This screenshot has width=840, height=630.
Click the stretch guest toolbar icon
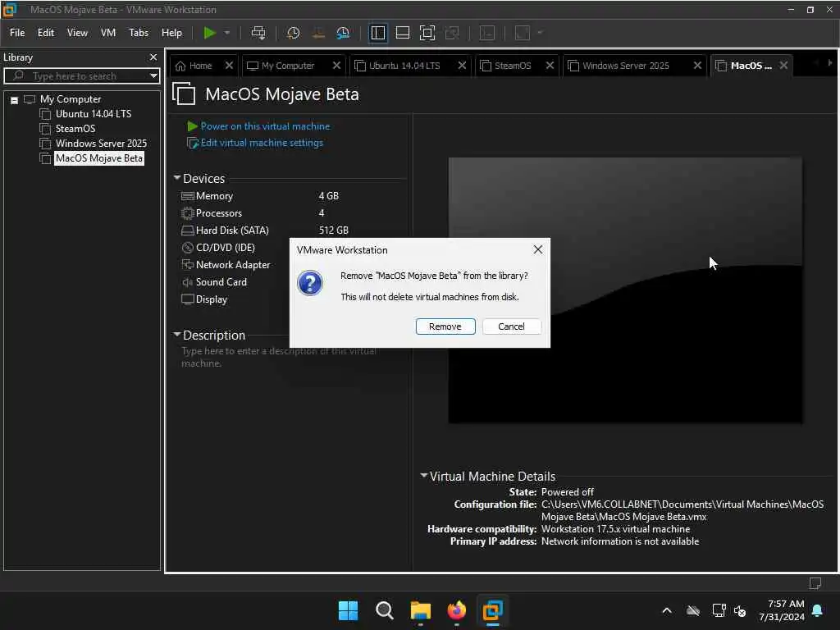coord(523,33)
